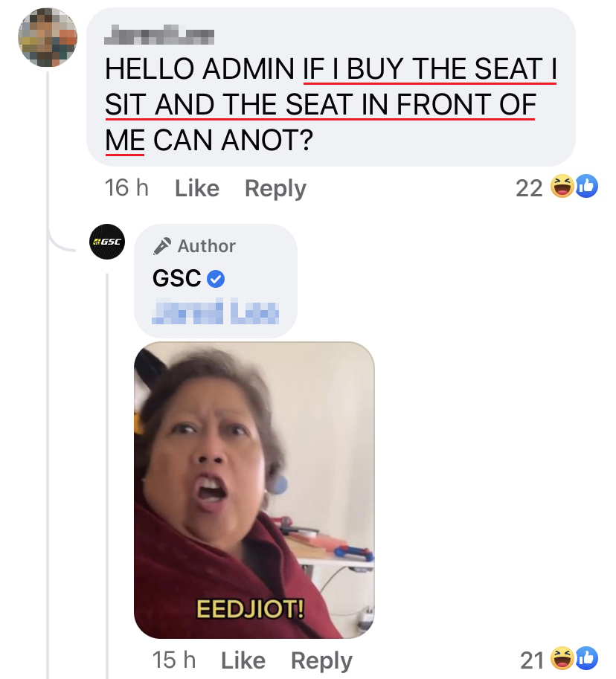
Task: Open the 15 h timestamp link
Action: [173, 660]
